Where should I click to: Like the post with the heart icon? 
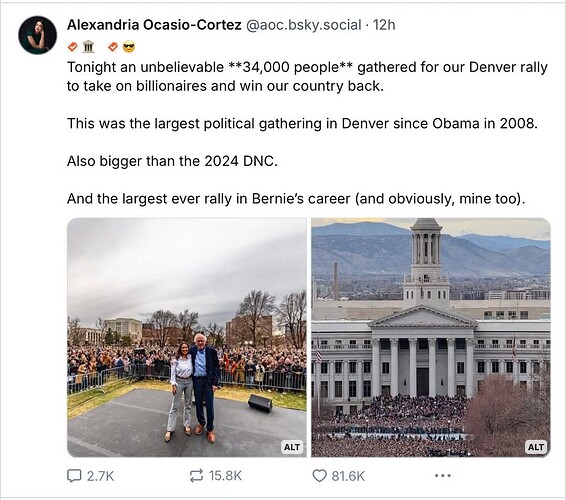tap(319, 475)
